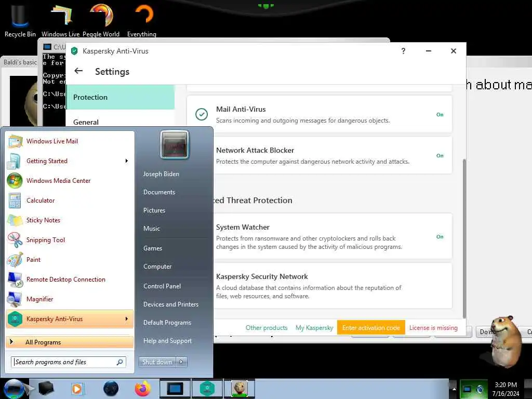
Task: Open Help and Support
Action: point(167,341)
